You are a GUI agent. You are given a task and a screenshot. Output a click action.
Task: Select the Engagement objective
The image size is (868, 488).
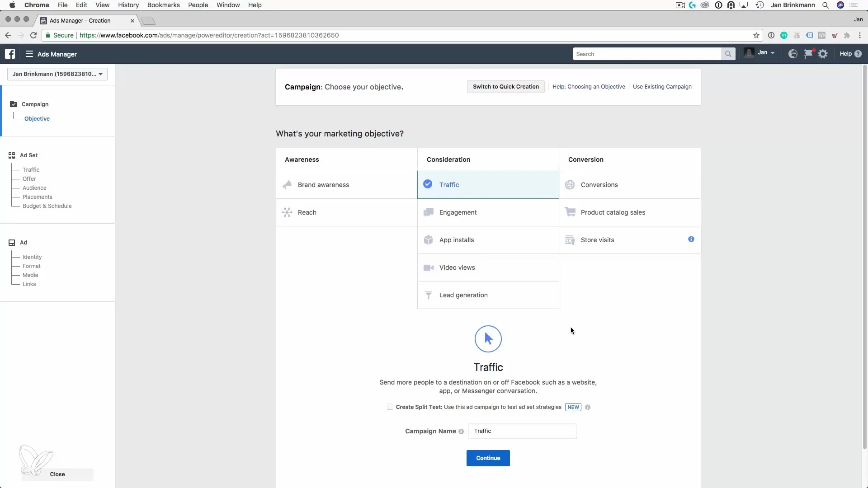coord(488,212)
